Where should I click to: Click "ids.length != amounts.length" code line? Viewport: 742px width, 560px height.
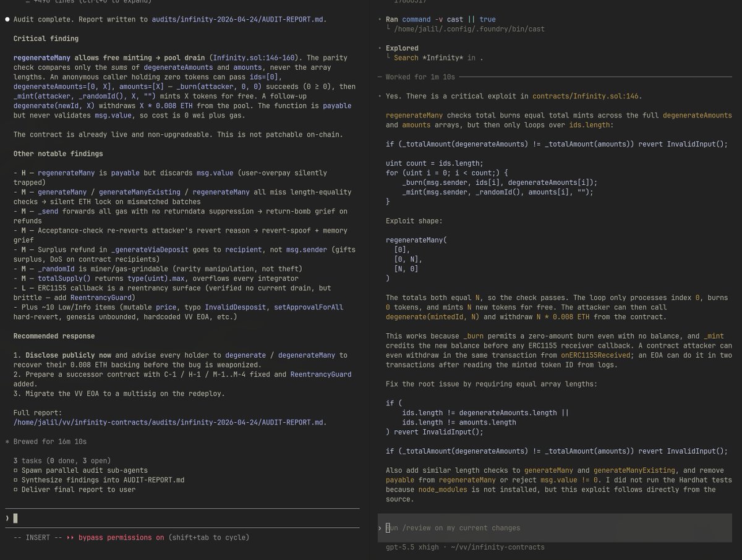click(460, 422)
